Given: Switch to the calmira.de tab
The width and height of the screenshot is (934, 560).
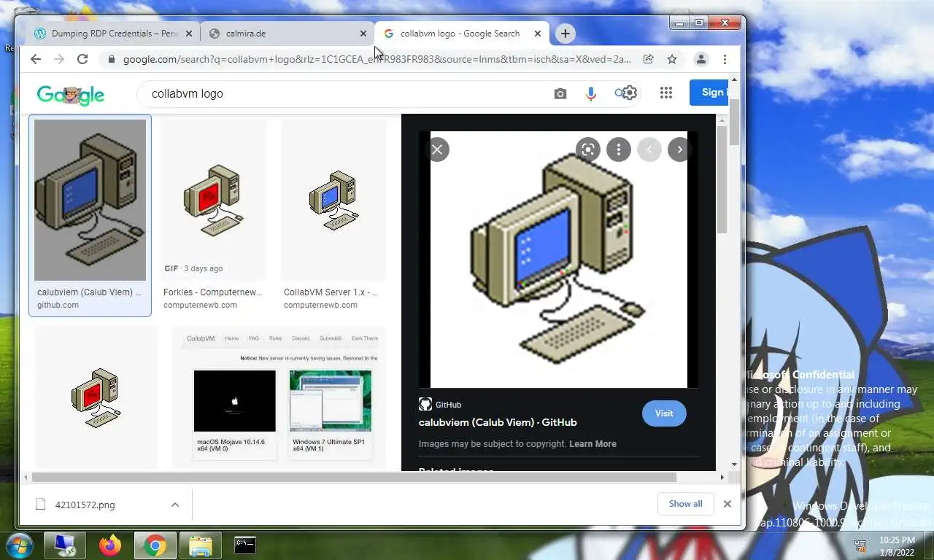Looking at the screenshot, I should click(x=286, y=34).
